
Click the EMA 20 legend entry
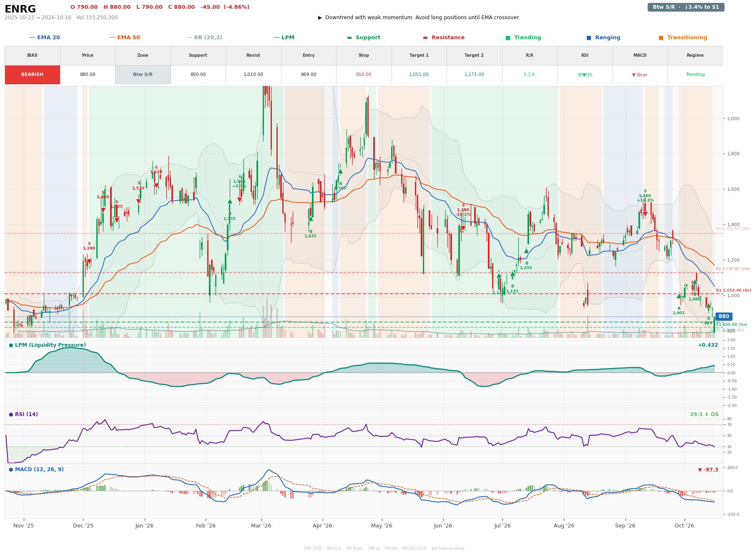(44, 38)
